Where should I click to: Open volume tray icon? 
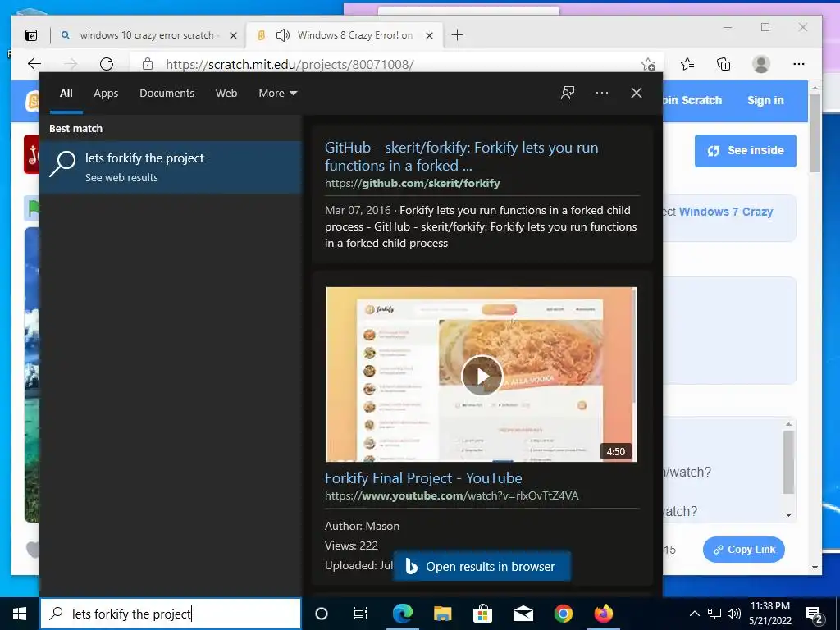(x=734, y=614)
